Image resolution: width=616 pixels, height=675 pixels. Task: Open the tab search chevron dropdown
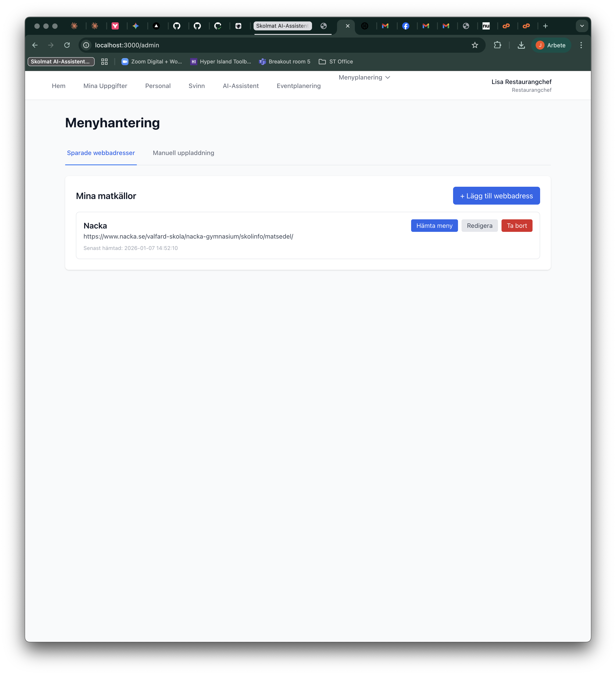point(582,26)
